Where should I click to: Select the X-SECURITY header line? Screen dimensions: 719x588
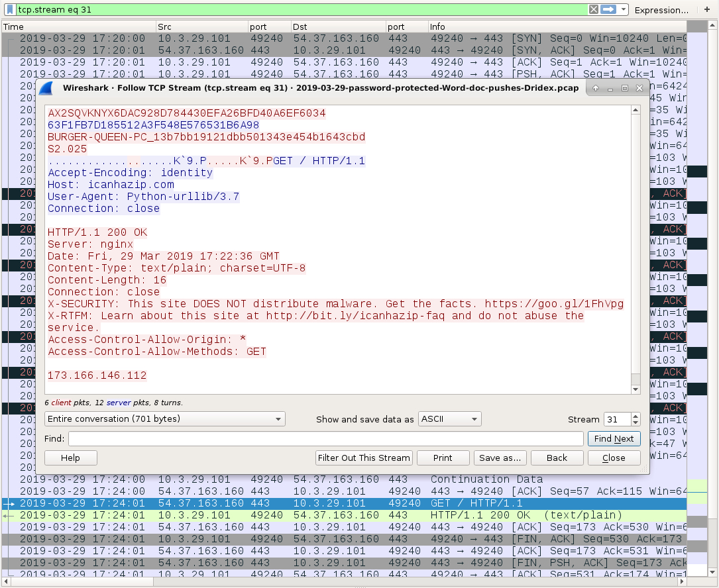click(x=336, y=304)
